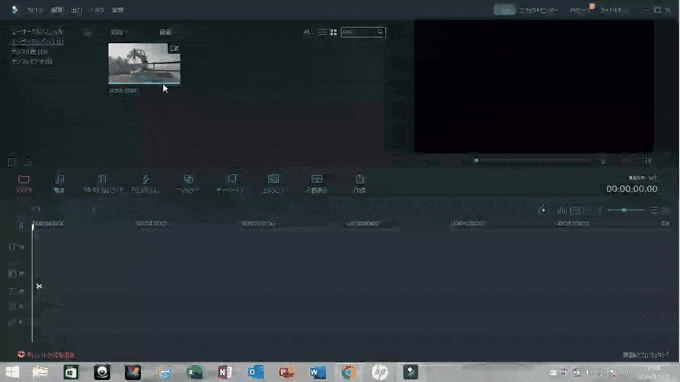Viewport: 680px width, 382px height.
Task: Switch media library to grid view
Action: click(x=333, y=32)
